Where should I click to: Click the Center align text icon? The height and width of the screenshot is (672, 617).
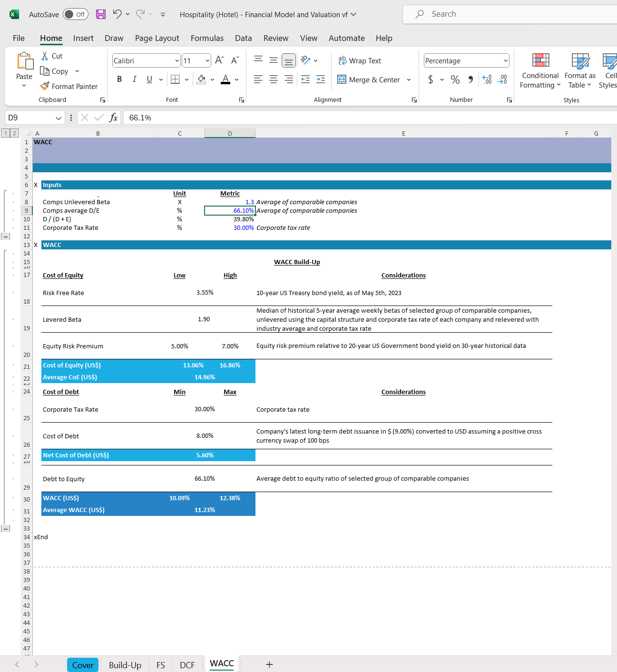(x=274, y=79)
